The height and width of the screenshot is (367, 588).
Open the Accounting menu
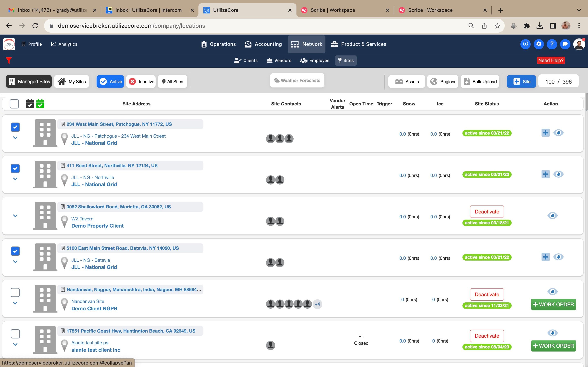pyautogui.click(x=263, y=44)
